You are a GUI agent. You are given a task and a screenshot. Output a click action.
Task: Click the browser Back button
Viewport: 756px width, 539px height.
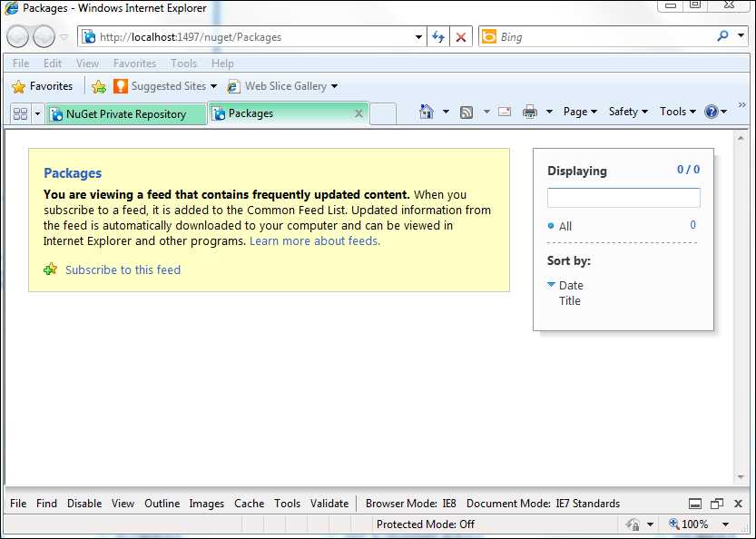coord(18,36)
